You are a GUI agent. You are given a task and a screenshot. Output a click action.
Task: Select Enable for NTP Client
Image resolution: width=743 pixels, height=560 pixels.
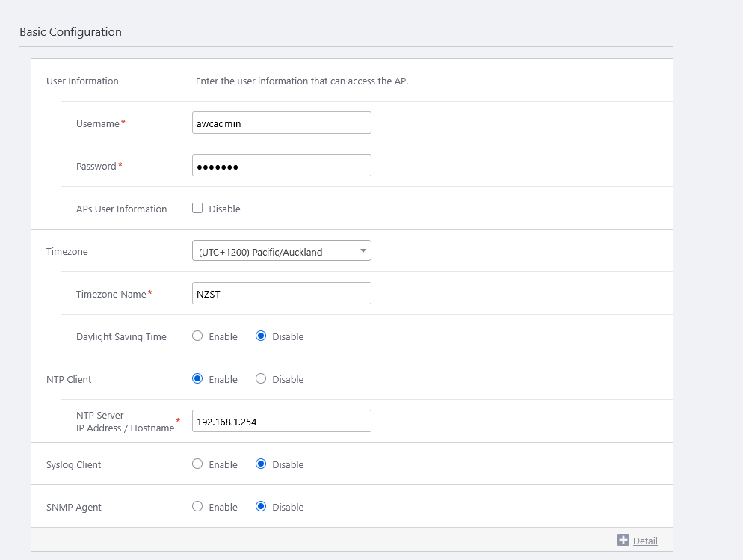tap(197, 379)
